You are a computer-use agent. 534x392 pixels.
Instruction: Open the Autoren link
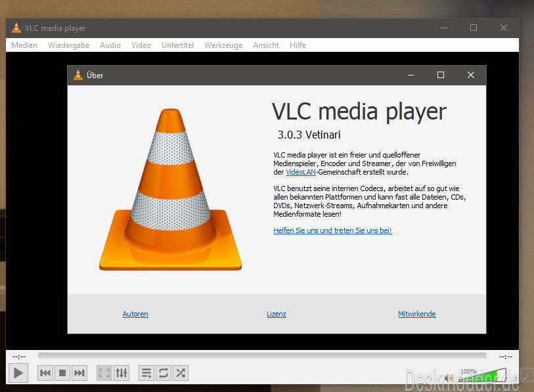135,314
